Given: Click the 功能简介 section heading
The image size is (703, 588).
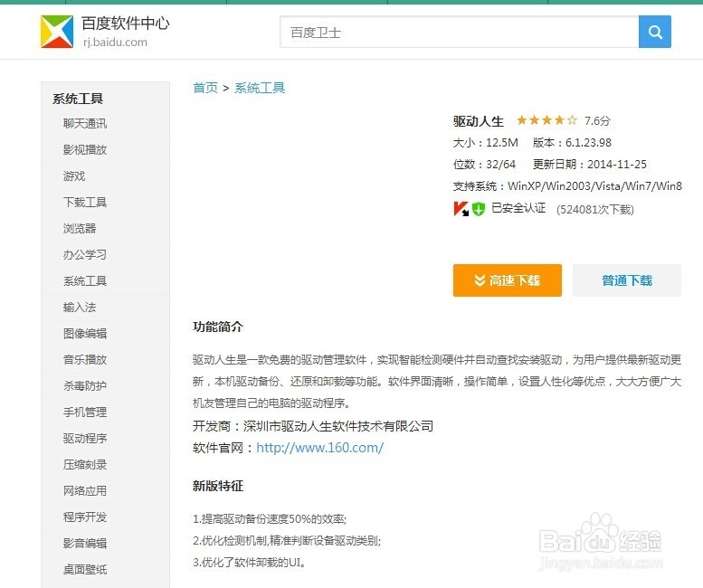Looking at the screenshot, I should [x=218, y=327].
